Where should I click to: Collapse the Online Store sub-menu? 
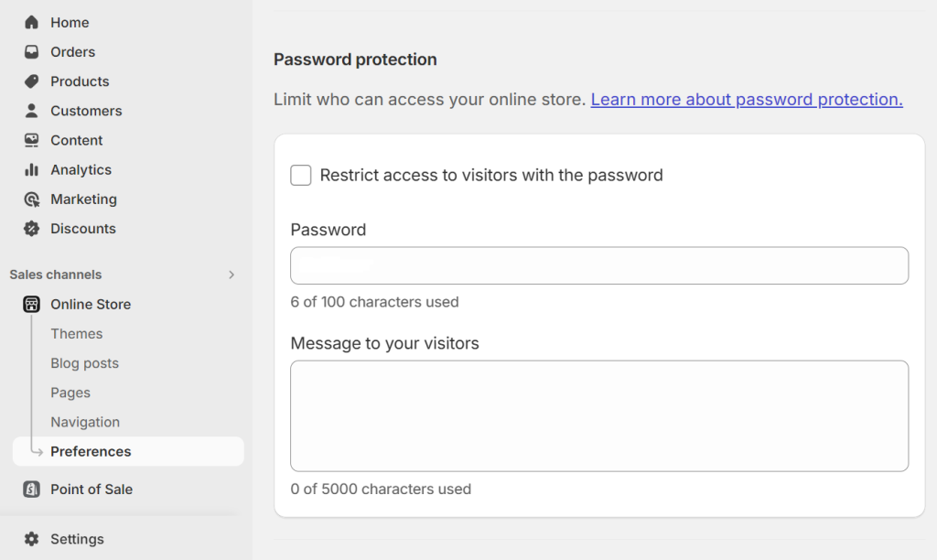91,304
